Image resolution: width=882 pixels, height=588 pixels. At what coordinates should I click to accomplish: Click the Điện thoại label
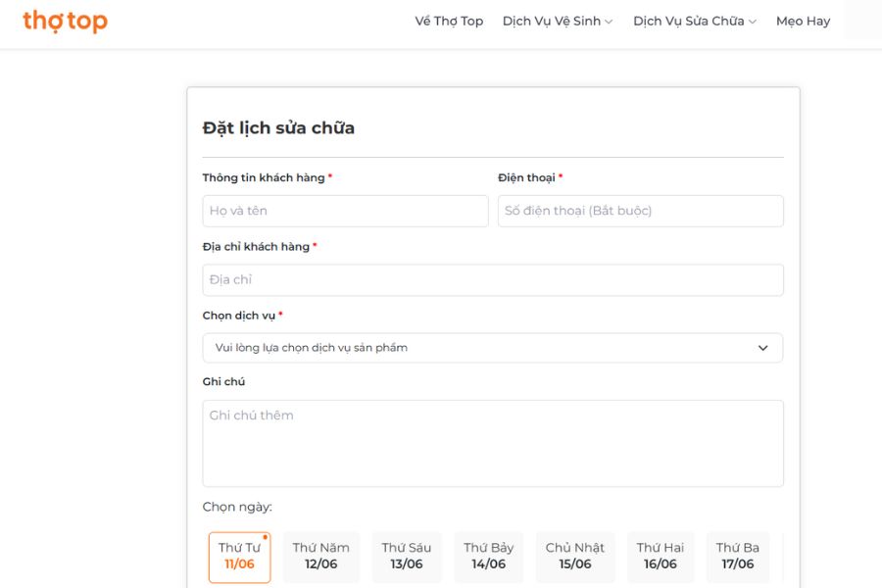[526, 177]
